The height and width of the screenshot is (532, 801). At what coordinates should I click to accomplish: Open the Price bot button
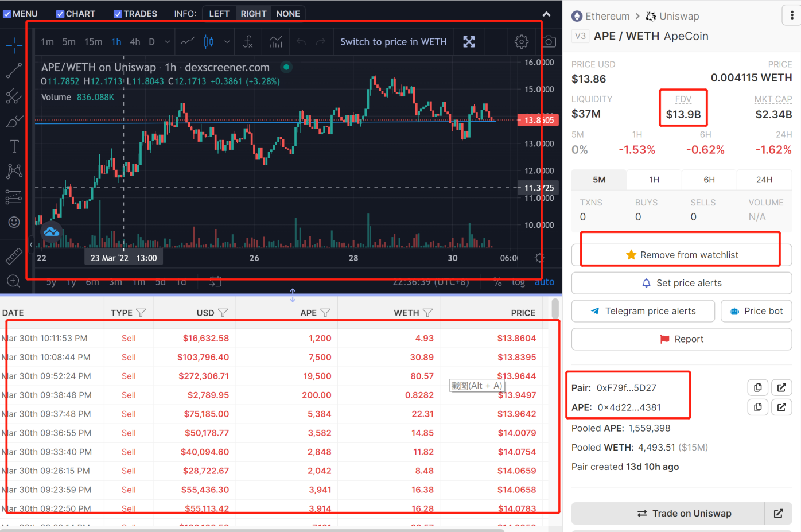(x=756, y=311)
